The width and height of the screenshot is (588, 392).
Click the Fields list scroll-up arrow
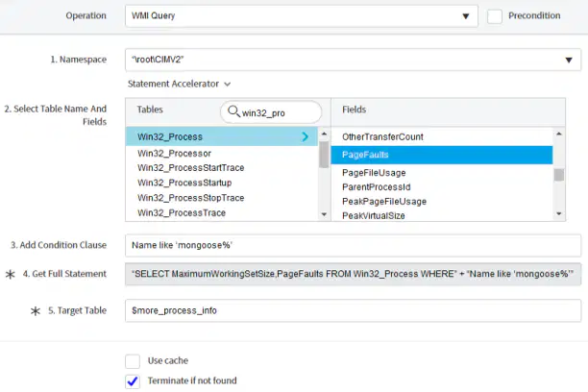tap(559, 134)
